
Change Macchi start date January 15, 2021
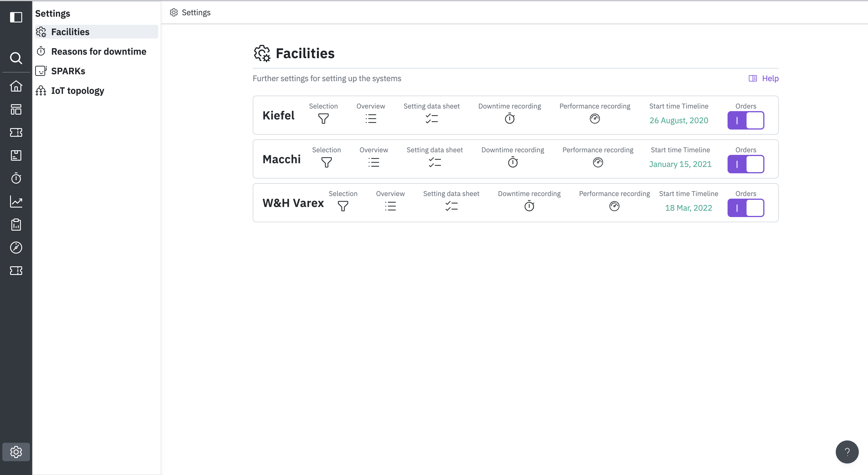coord(680,164)
